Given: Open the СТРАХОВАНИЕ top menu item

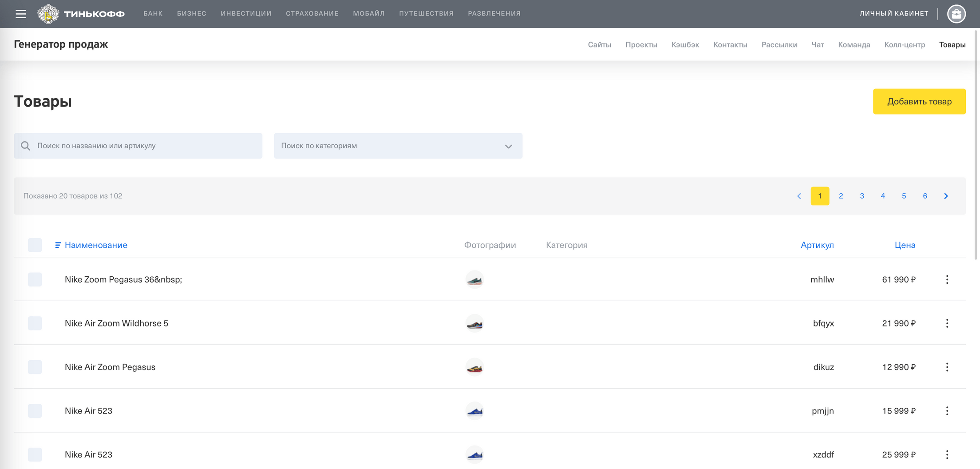Looking at the screenshot, I should point(312,14).
